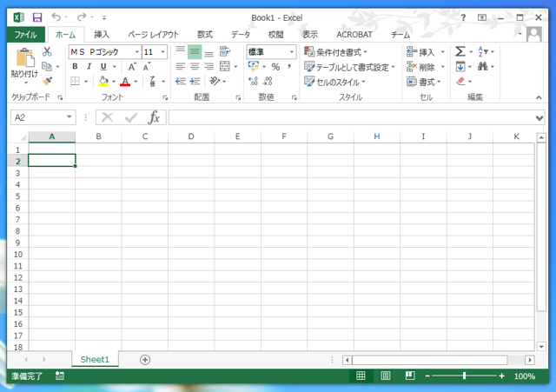
Task: Toggle align text left
Action: coord(181,66)
